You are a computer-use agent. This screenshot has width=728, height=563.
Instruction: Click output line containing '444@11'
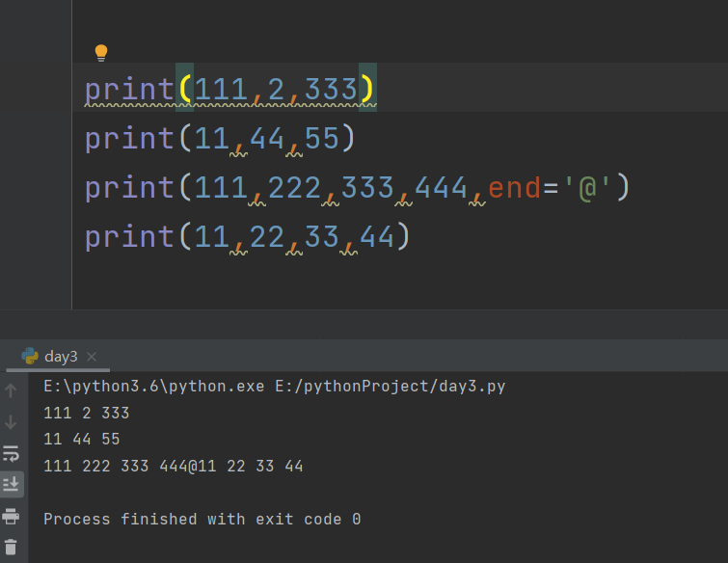pyautogui.click(x=174, y=466)
